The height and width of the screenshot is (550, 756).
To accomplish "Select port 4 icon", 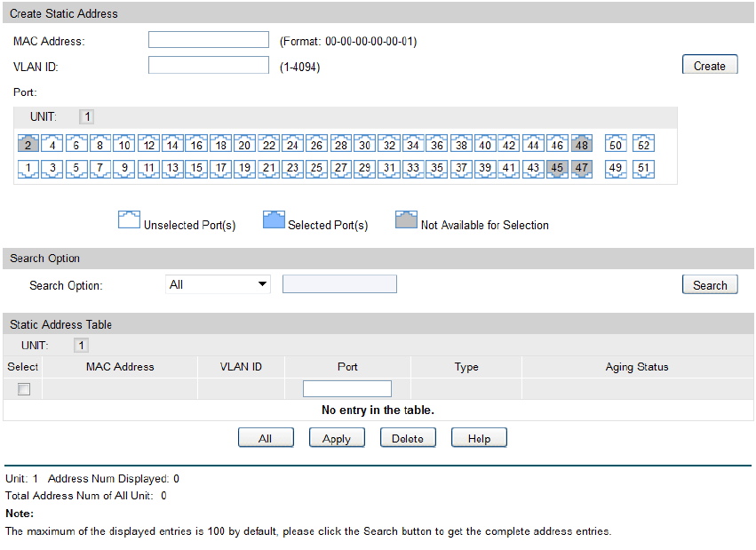I will pyautogui.click(x=52, y=144).
